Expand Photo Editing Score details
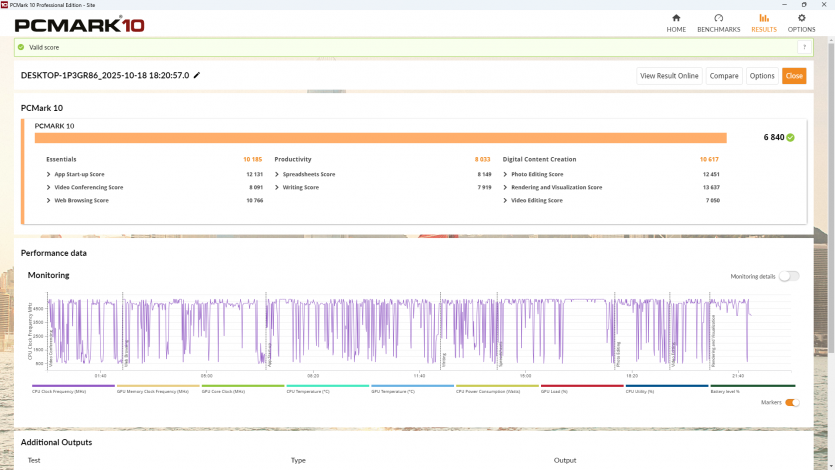Viewport: 835px width, 470px height. [x=505, y=174]
